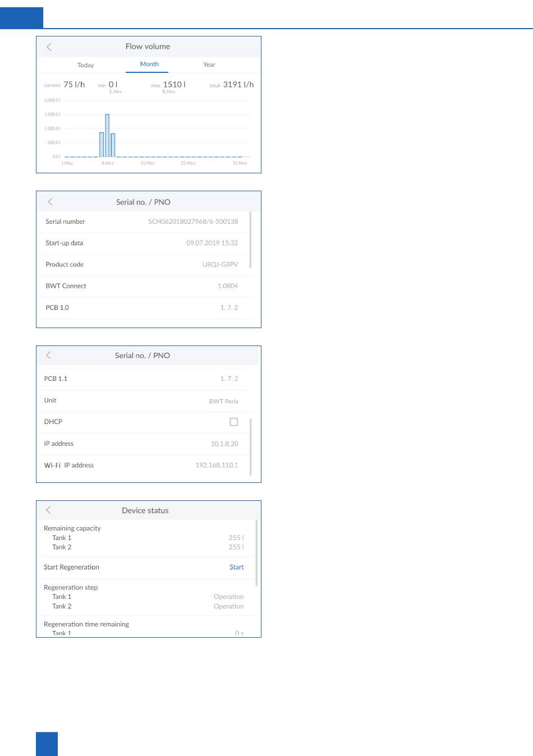Click back arrow on PCB 1.1 Serial panel
The height and width of the screenshot is (756, 533).
point(49,355)
